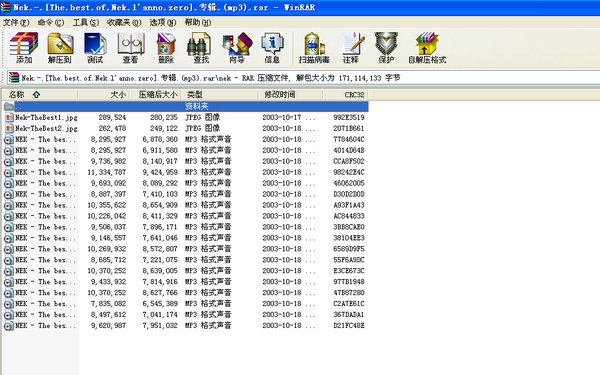This screenshot has height=375, width=600.
Task: Click MP3 icon of row sized 9,736,982
Action: click(x=8, y=161)
